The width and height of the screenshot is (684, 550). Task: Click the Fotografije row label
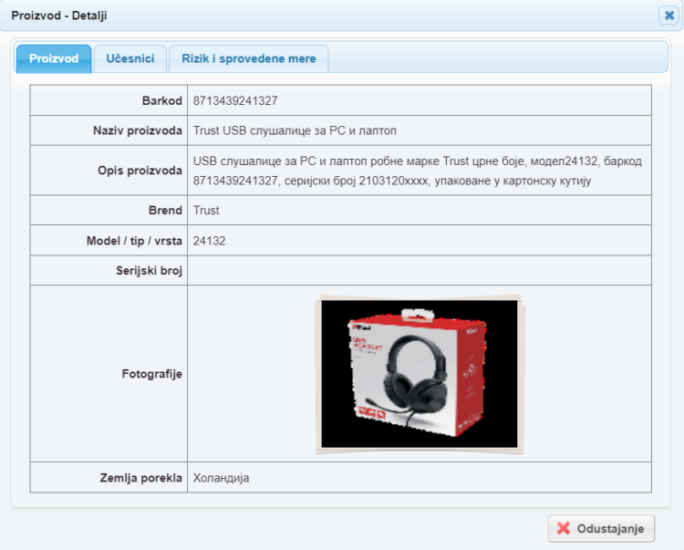(152, 374)
